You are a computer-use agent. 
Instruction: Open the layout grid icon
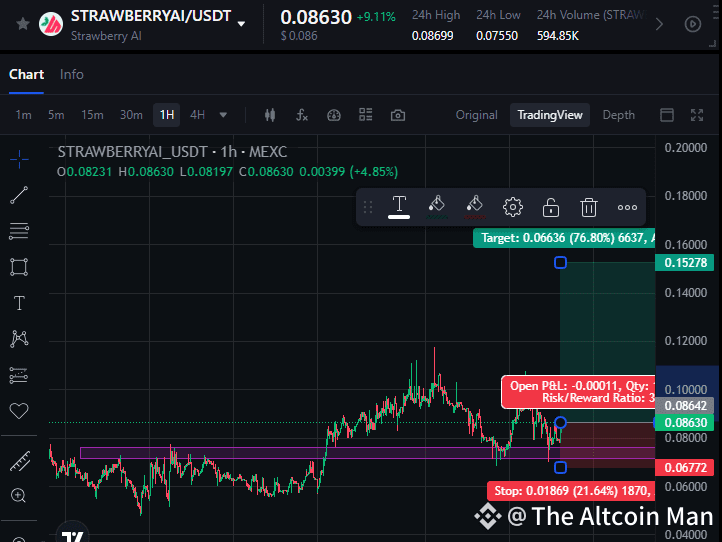coord(366,115)
